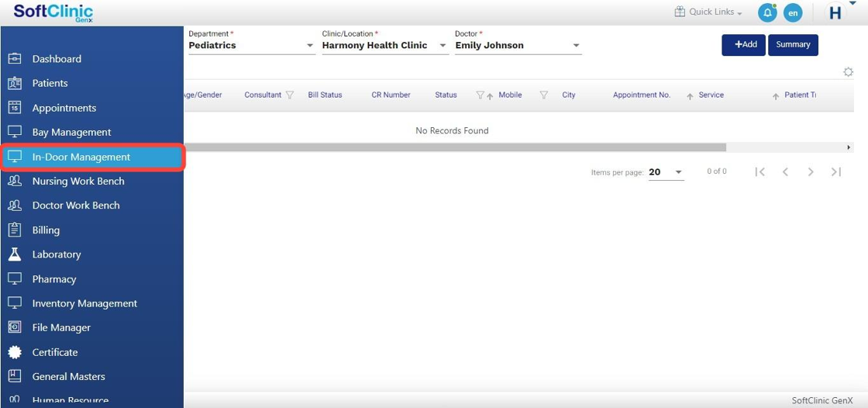Open the Clinic/Location dropdown
Screen dimensions: 868x408
point(384,46)
